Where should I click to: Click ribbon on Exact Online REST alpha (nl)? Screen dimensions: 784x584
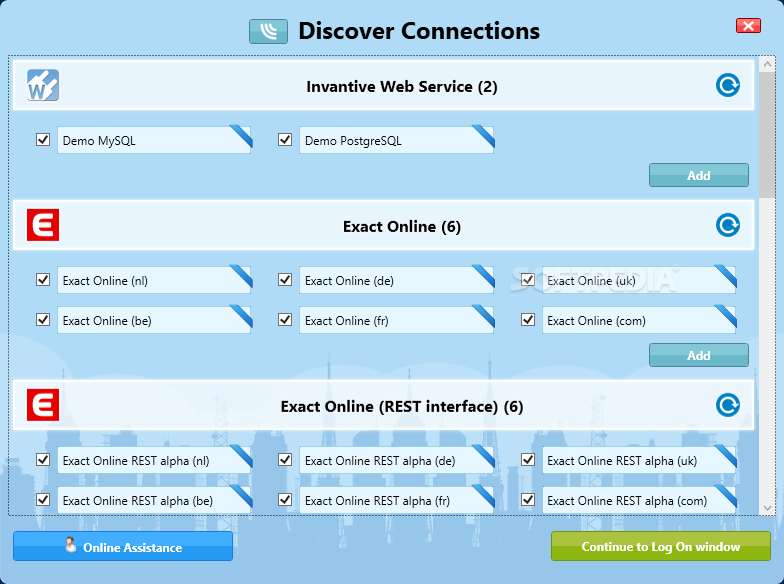click(x=241, y=457)
